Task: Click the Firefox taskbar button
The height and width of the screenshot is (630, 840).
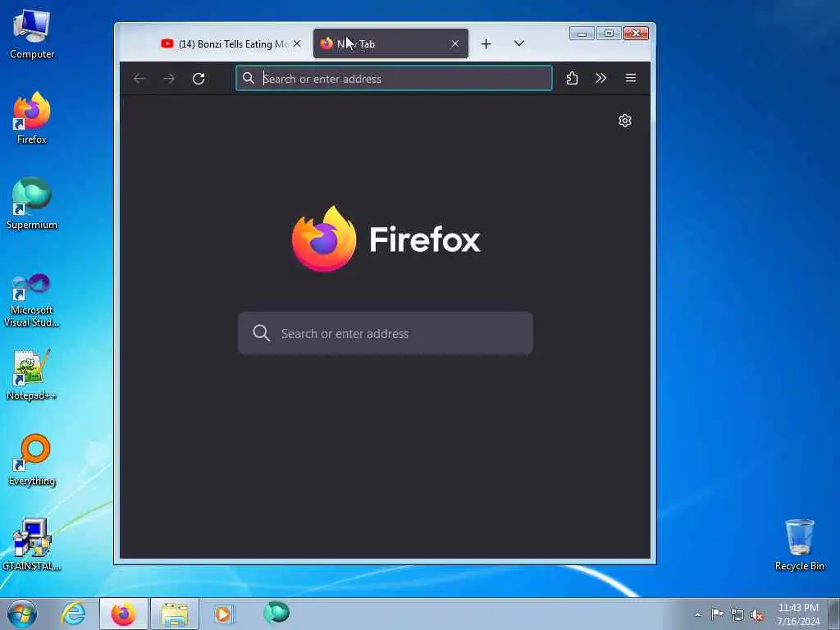Action: pos(123,614)
